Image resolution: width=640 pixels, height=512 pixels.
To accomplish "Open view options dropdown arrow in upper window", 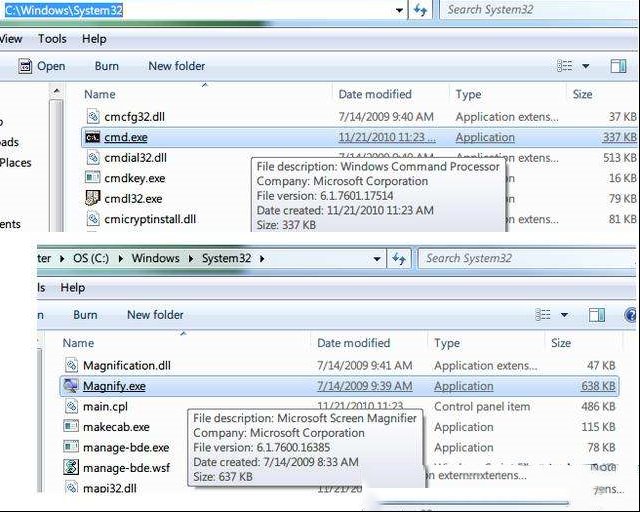I will point(585,66).
